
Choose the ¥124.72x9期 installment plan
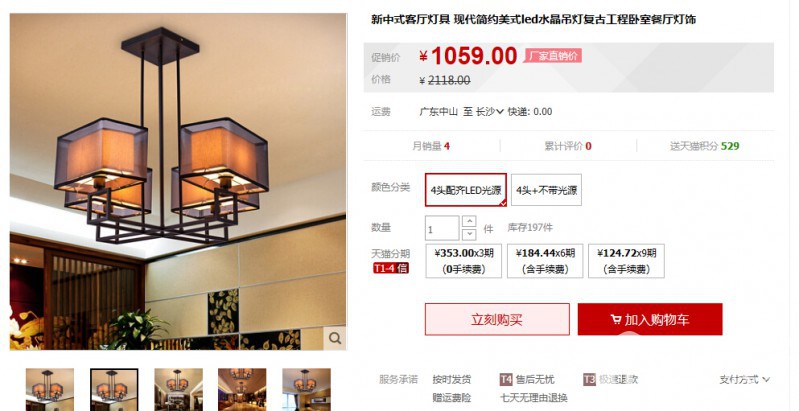[626, 261]
